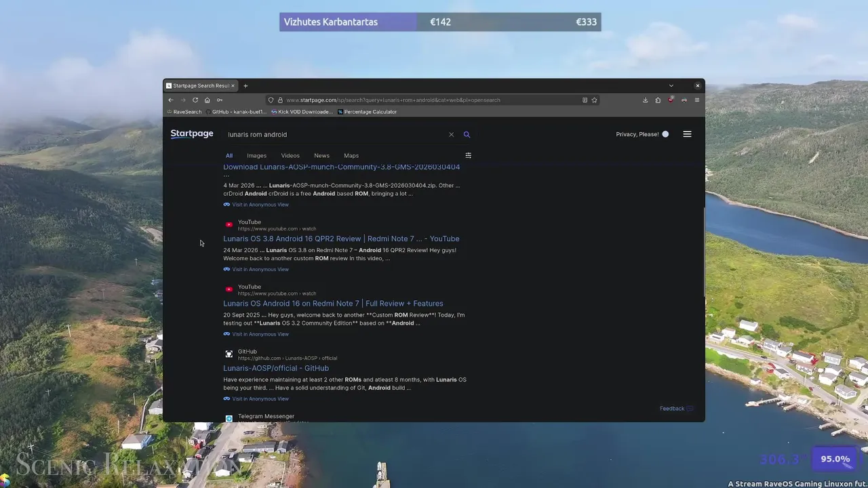Submit search with magnifier icon
Image resolution: width=868 pixels, height=488 pixels.
467,134
